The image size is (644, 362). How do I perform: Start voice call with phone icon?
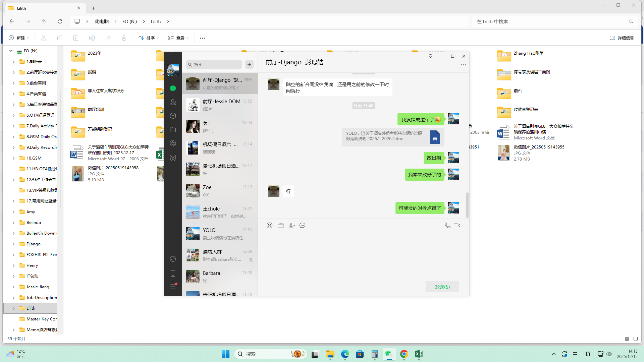click(x=447, y=226)
